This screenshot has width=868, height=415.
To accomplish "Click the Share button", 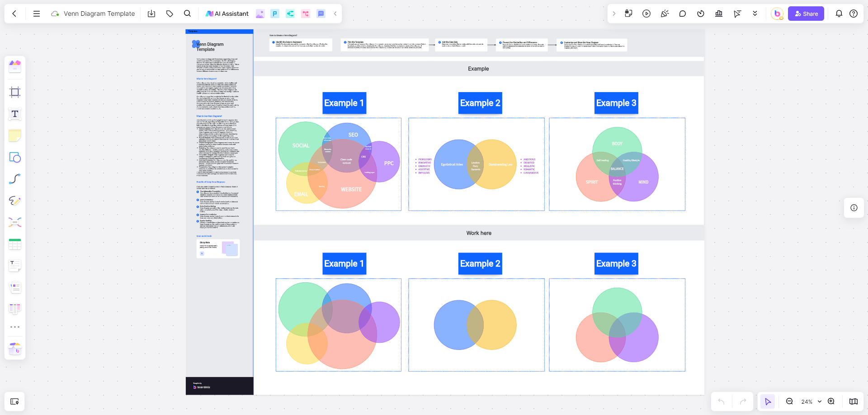I will coord(806,14).
